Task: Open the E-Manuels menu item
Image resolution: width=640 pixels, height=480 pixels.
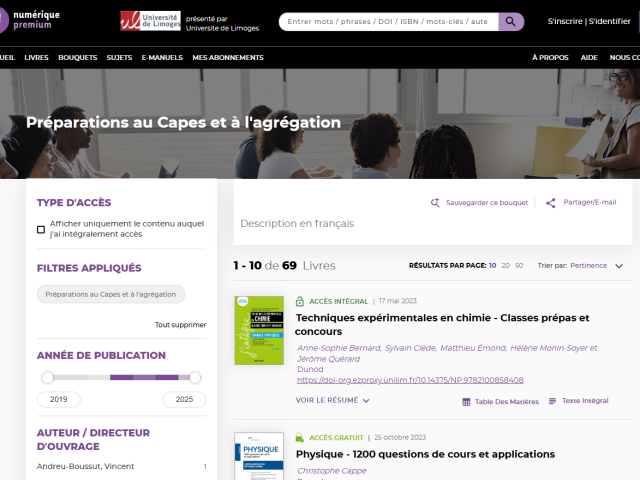Action: tap(164, 58)
